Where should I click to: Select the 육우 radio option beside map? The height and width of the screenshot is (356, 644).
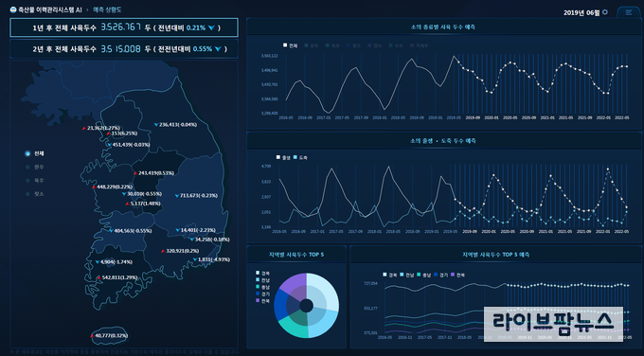(x=27, y=181)
